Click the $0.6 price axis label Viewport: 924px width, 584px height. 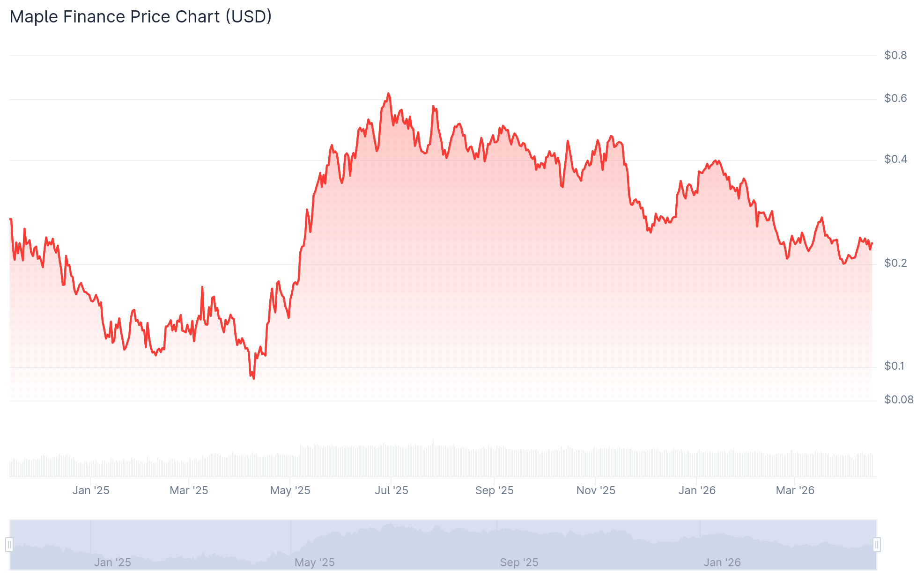(895, 98)
